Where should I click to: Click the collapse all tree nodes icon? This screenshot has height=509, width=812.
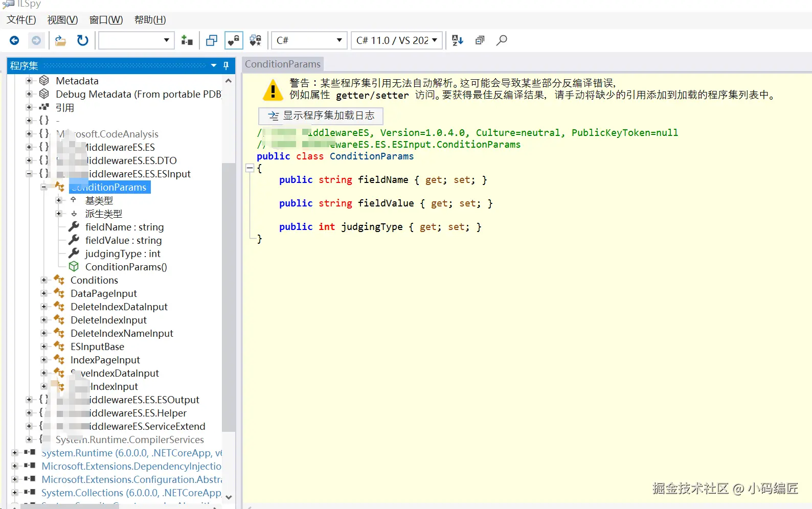pyautogui.click(x=480, y=40)
